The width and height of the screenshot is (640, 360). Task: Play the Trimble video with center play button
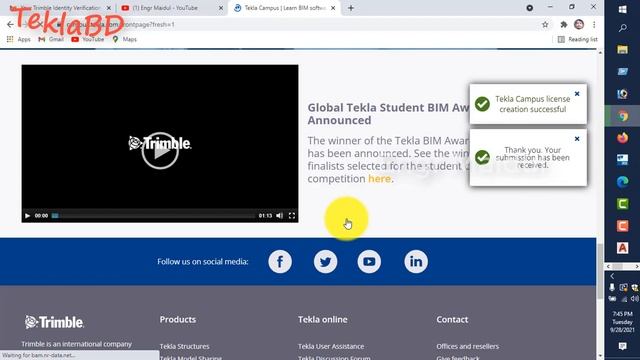click(x=160, y=151)
